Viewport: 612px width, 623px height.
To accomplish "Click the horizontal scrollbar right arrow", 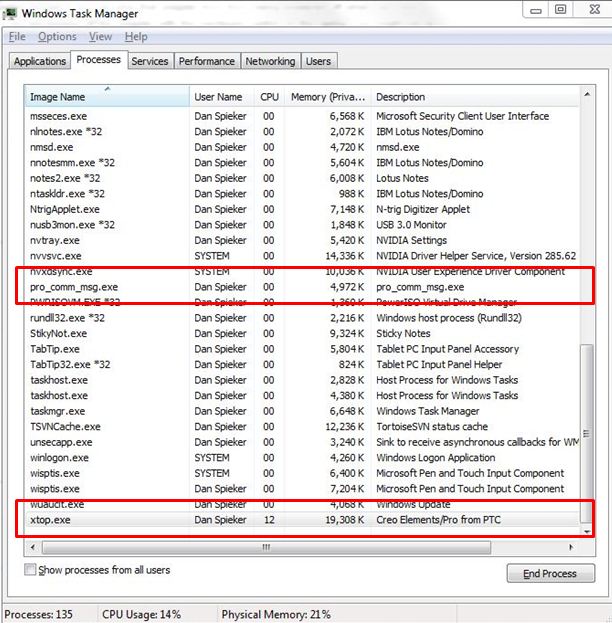I will coord(571,547).
